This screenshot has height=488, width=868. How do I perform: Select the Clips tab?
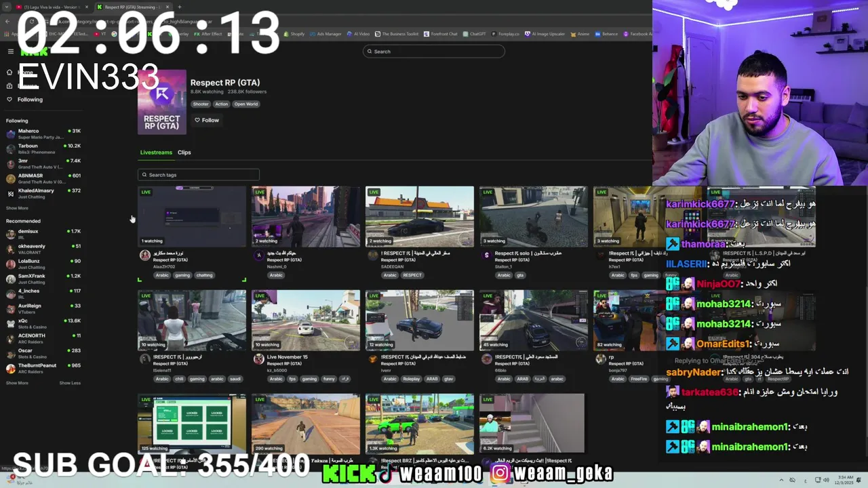184,152
